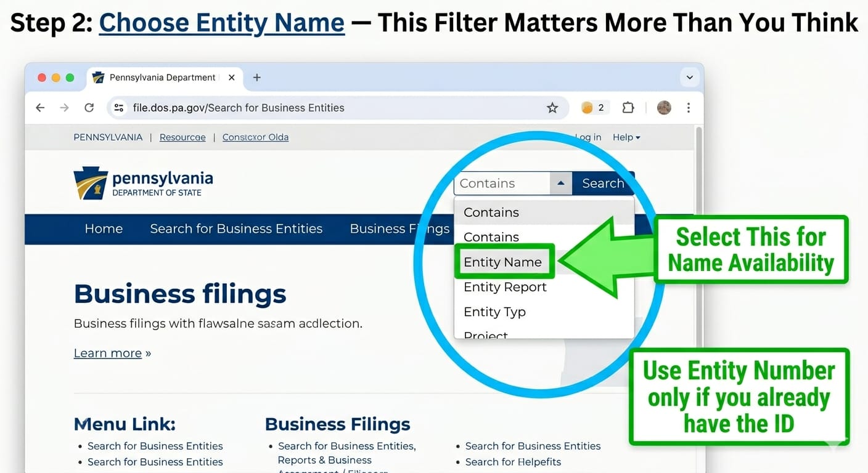Open the Search for Helpefits link

514,462
